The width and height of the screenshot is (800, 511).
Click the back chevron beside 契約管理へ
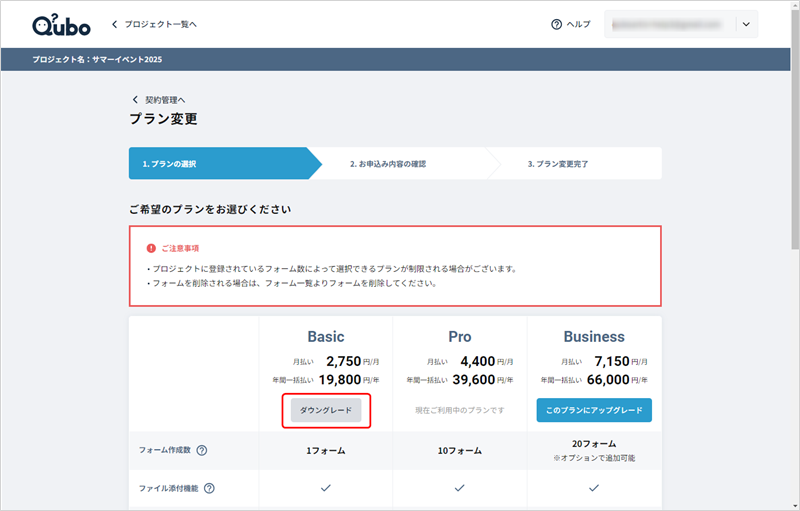coord(135,100)
